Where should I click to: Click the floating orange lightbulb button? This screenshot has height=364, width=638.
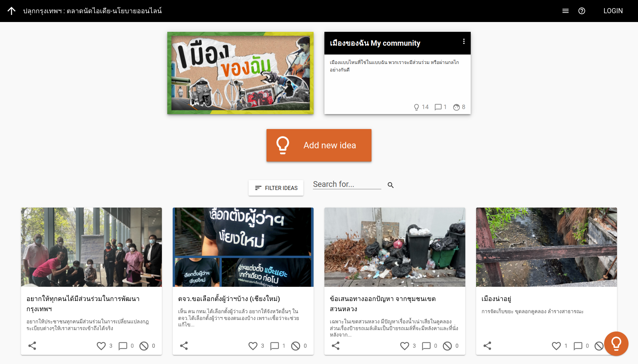click(616, 343)
